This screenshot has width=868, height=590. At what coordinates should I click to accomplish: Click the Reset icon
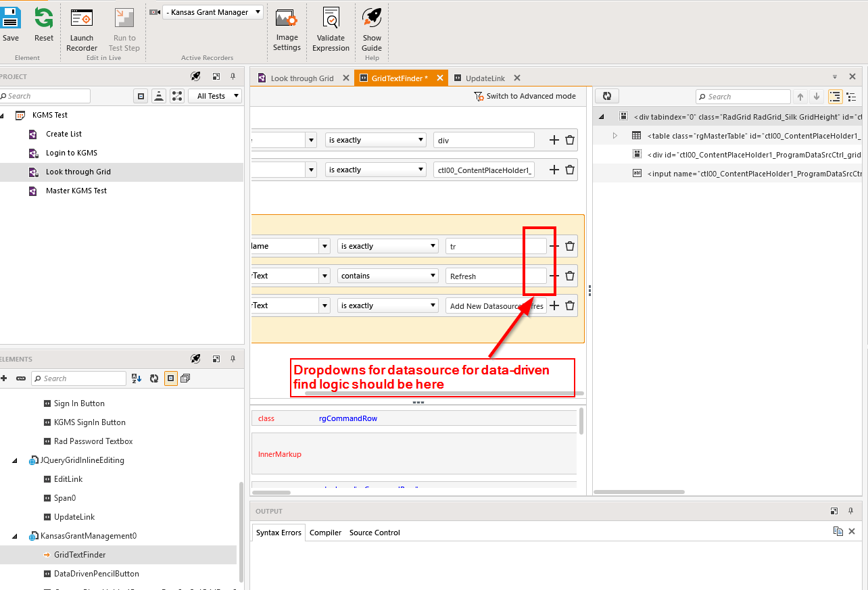click(44, 19)
